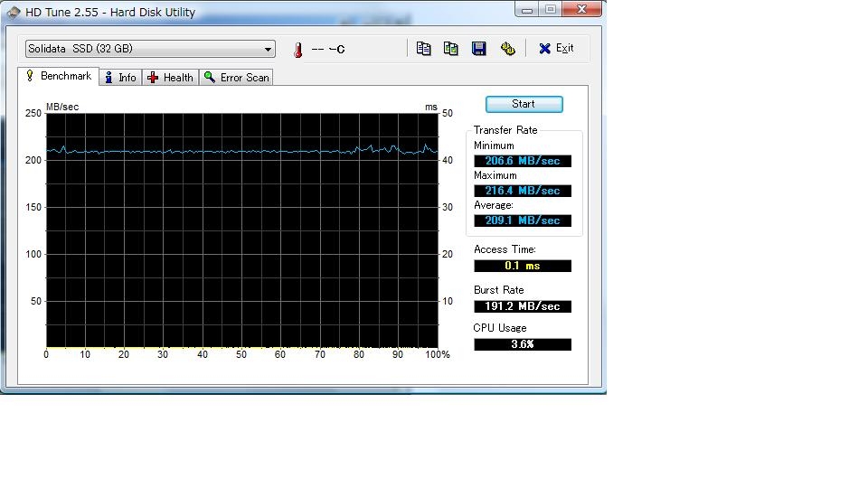The height and width of the screenshot is (488, 868).
Task: Go to the Error Scan tab
Action: [x=237, y=78]
